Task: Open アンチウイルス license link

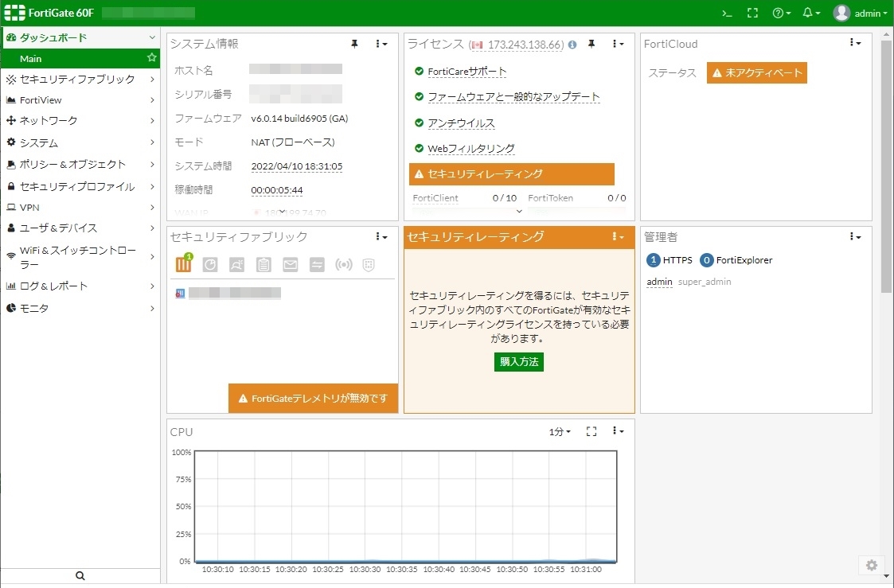Action: 461,123
